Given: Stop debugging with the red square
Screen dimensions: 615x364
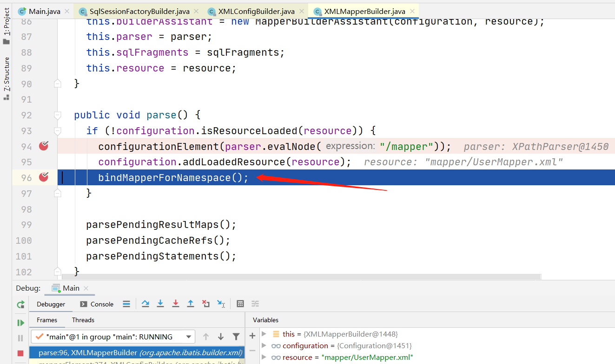Looking at the screenshot, I should click(x=20, y=353).
